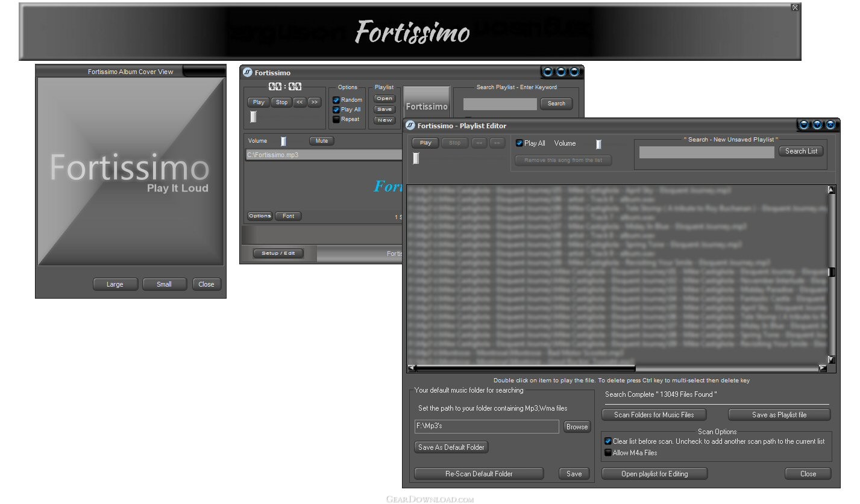Click the Search Playlist keyword field
860x504 pixels.
click(x=500, y=104)
